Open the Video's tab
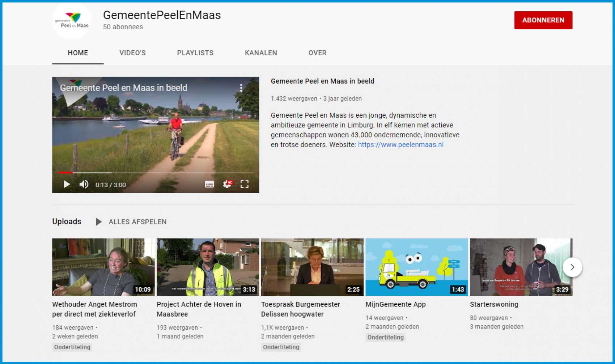615x364 pixels. (x=132, y=53)
